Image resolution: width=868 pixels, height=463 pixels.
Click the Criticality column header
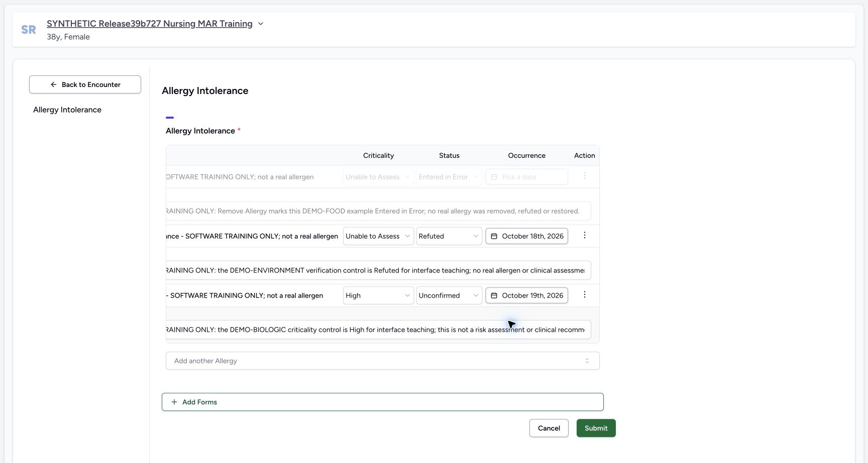coord(378,155)
